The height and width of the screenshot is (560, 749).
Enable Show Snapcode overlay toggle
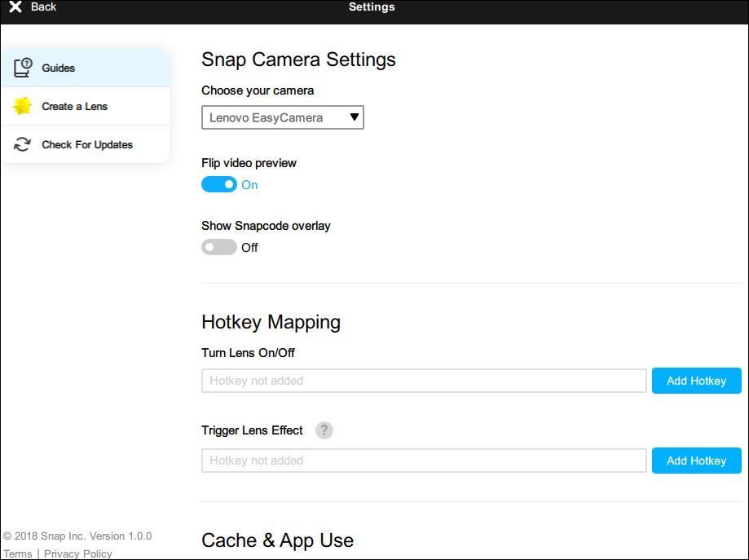coord(218,247)
